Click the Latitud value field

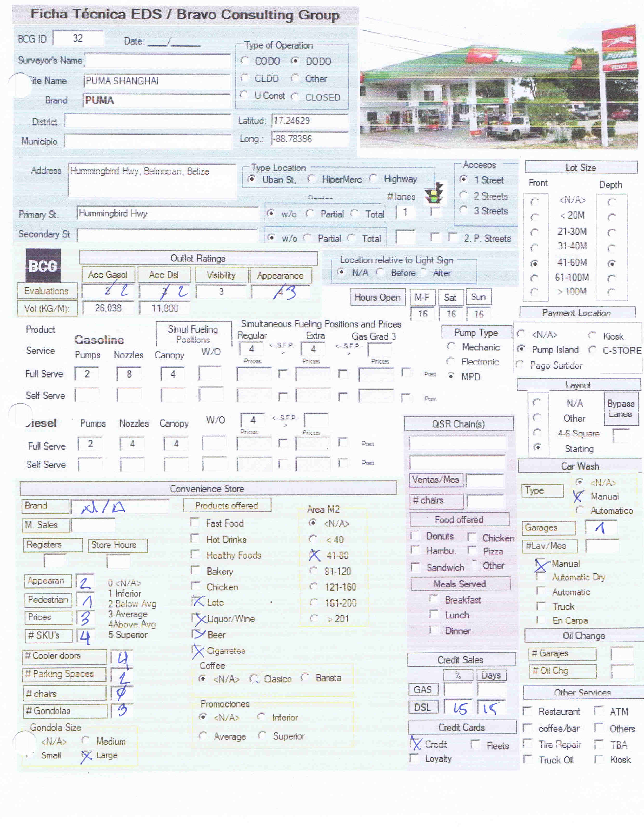click(x=310, y=121)
